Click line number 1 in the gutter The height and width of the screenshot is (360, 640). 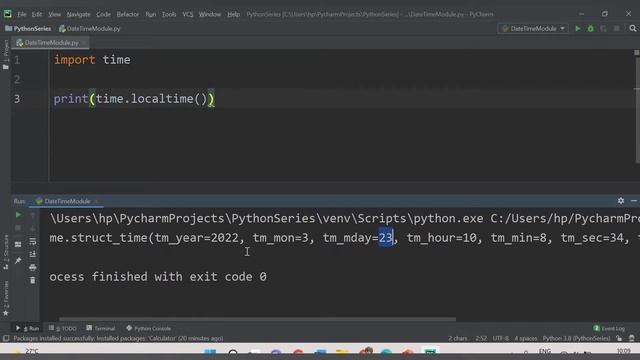[x=17, y=60]
